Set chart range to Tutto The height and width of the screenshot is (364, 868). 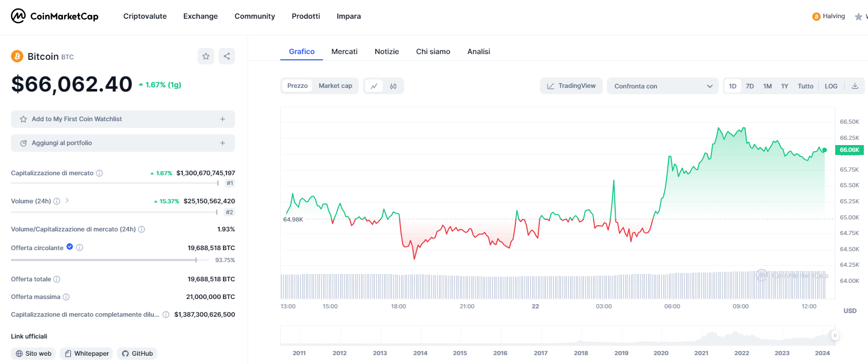click(x=806, y=86)
